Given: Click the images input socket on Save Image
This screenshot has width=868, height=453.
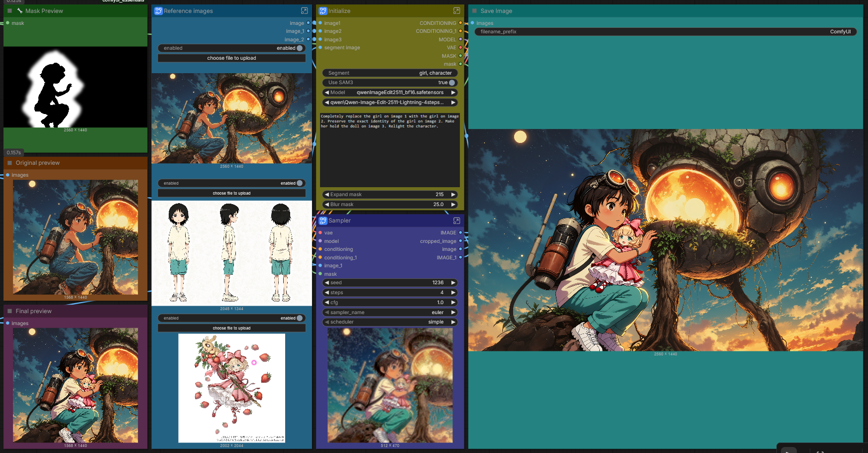Looking at the screenshot, I should pos(472,23).
